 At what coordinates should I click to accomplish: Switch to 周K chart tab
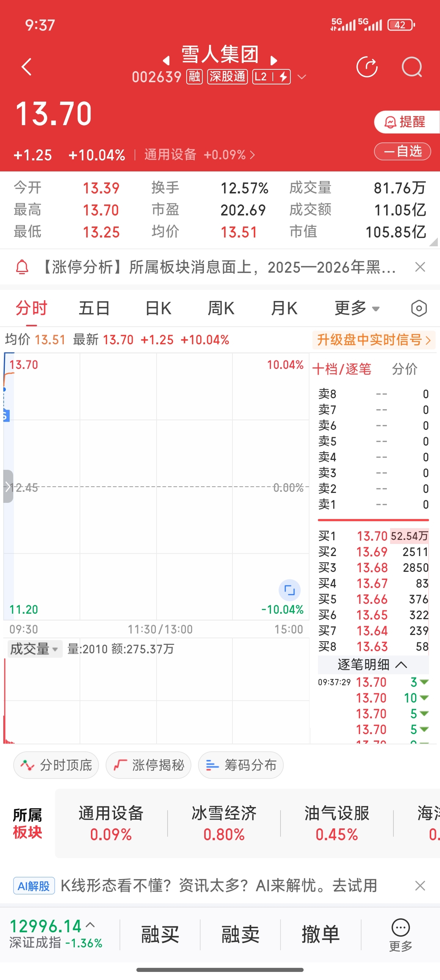(221, 308)
